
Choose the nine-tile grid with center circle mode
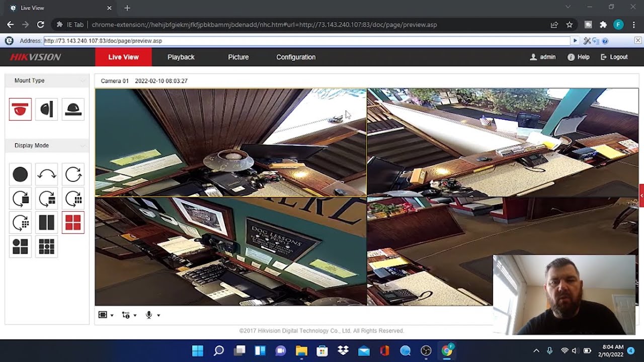[x=47, y=246]
